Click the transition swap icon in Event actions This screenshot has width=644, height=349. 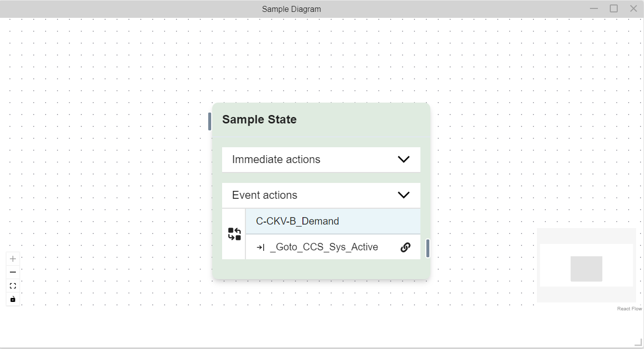tap(234, 234)
